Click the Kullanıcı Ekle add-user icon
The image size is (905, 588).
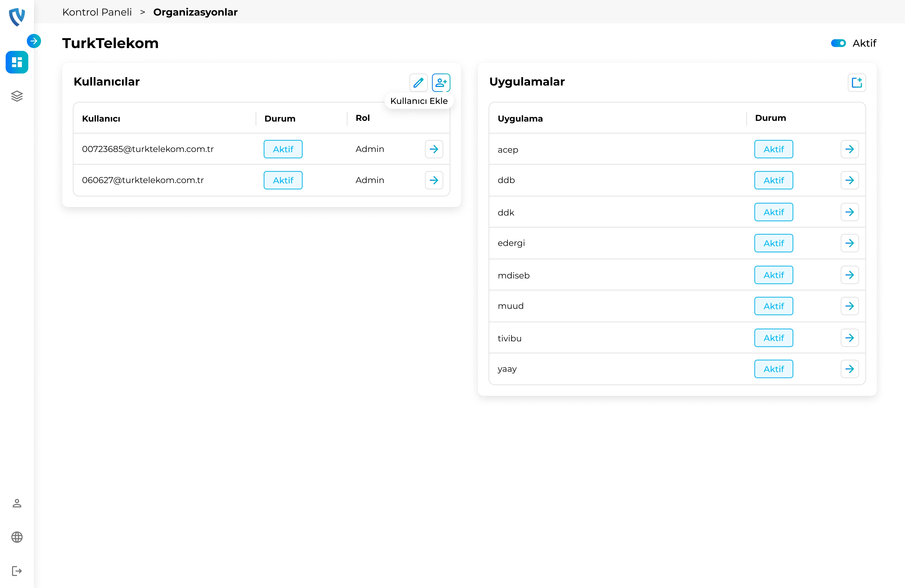pos(441,82)
